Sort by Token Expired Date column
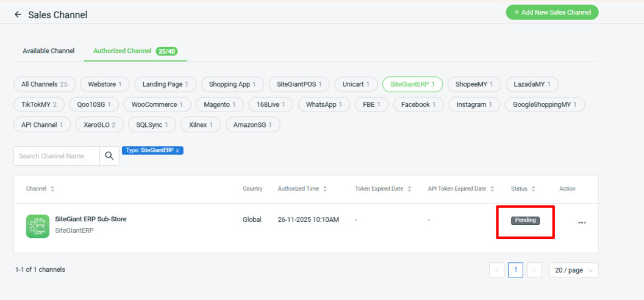 (409, 189)
